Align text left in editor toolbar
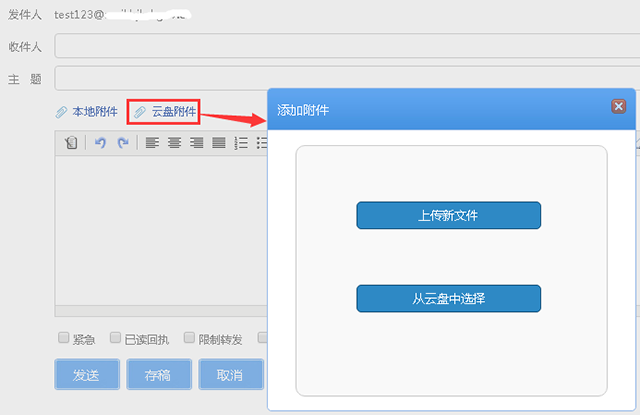 152,143
